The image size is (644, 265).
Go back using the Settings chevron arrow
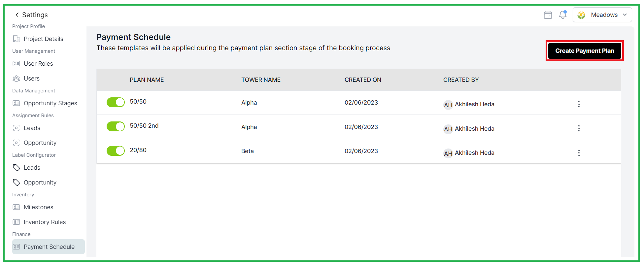[x=17, y=15]
